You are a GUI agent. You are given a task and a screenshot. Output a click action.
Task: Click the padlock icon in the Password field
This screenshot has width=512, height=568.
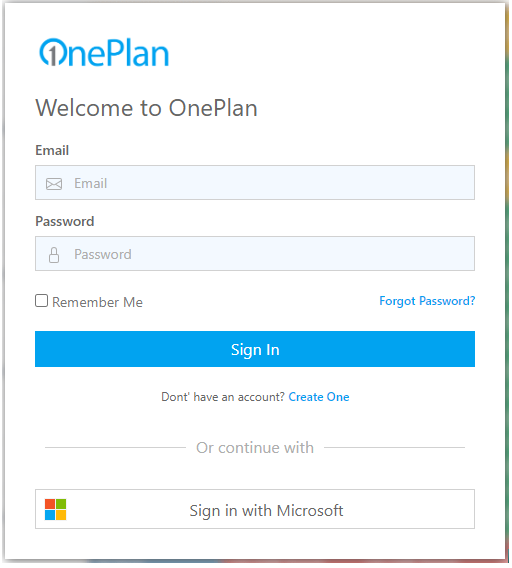tap(54, 255)
